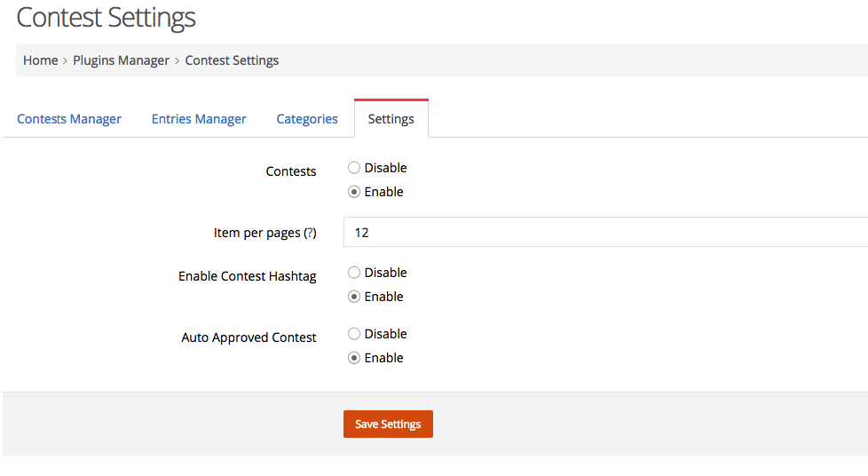
Task: Go to Home in breadcrumb
Action: coord(41,60)
